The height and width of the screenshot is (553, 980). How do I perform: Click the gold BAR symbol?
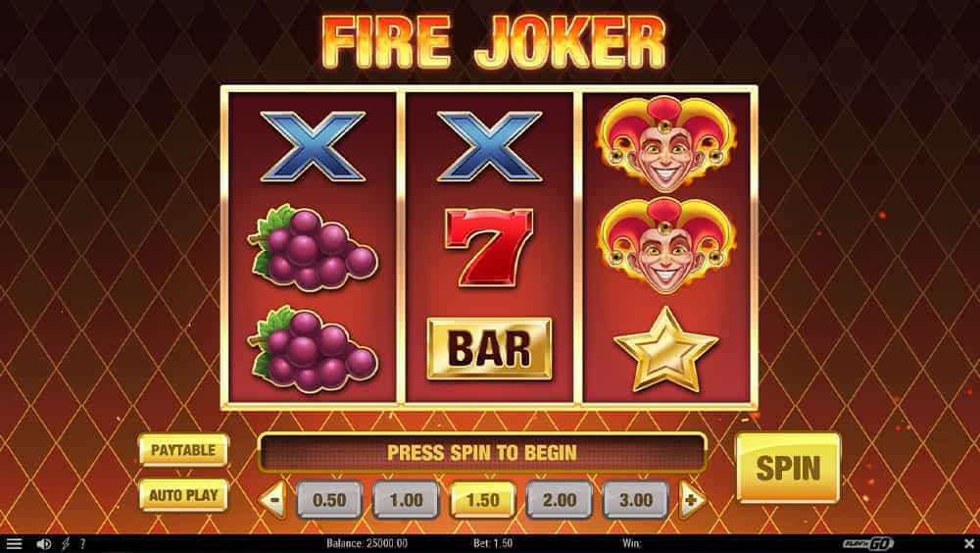[489, 348]
